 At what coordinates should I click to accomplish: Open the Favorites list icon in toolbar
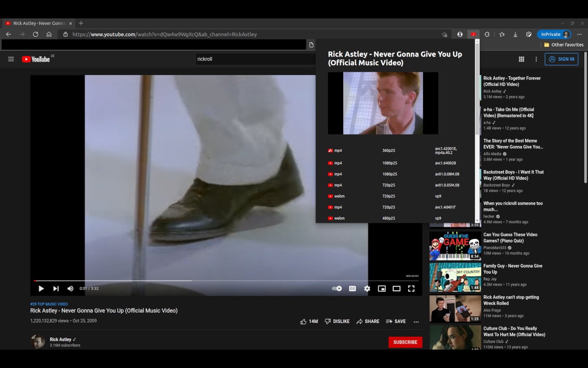point(502,34)
